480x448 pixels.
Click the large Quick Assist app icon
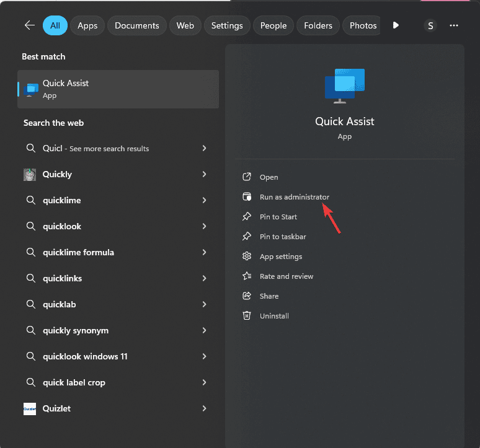pos(345,86)
